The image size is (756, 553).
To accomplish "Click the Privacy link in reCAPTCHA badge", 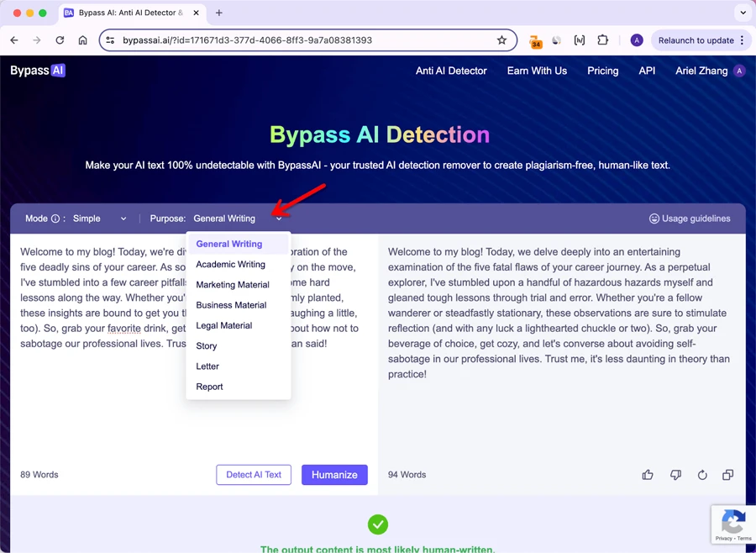I will pyautogui.click(x=723, y=539).
